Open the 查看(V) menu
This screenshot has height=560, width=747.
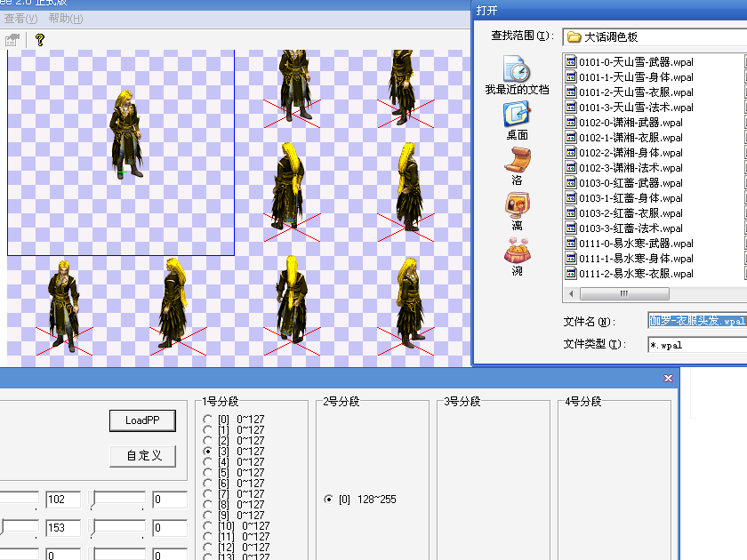click(21, 19)
